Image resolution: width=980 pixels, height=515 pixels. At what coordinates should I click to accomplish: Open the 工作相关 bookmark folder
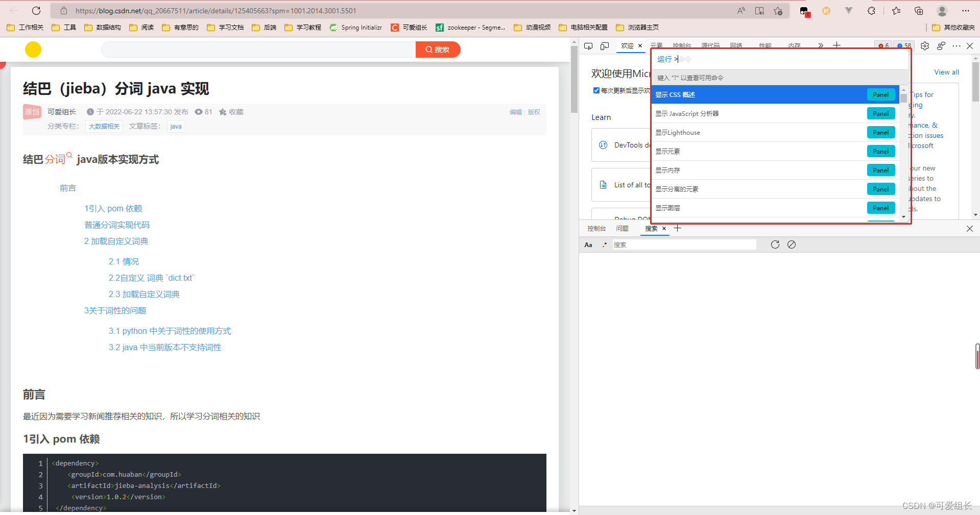coord(25,28)
